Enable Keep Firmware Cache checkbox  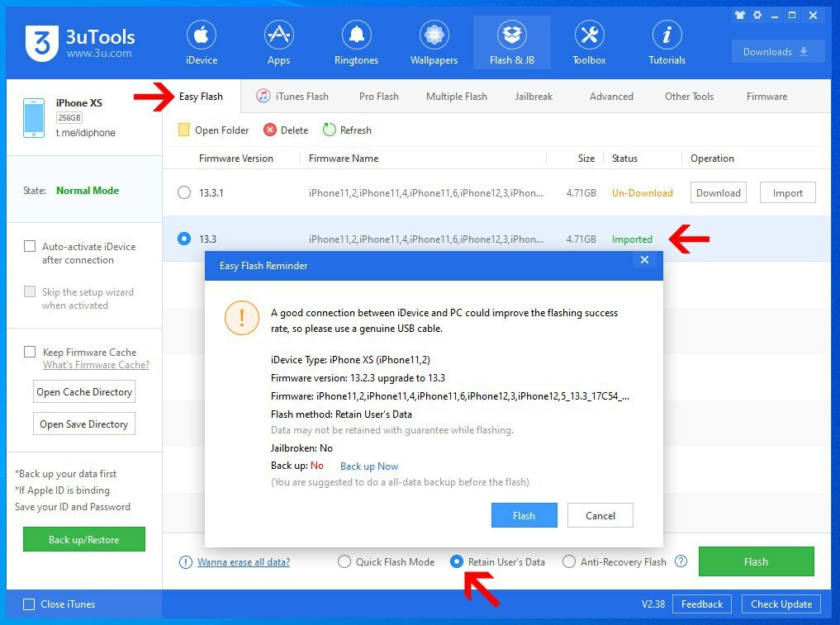pyautogui.click(x=30, y=352)
